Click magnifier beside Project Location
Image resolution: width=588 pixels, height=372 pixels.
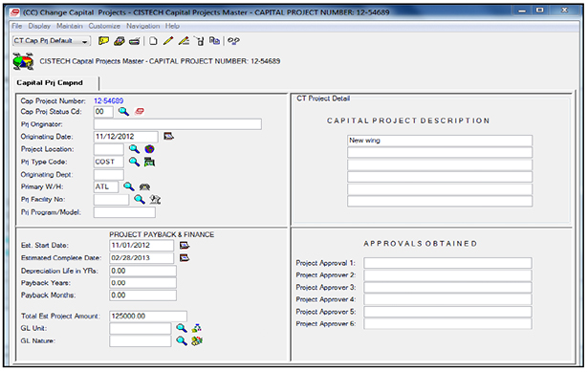tap(134, 149)
